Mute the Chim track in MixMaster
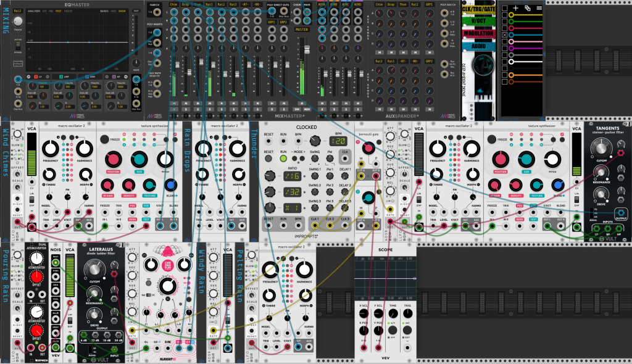The image size is (632, 364). tap(174, 104)
